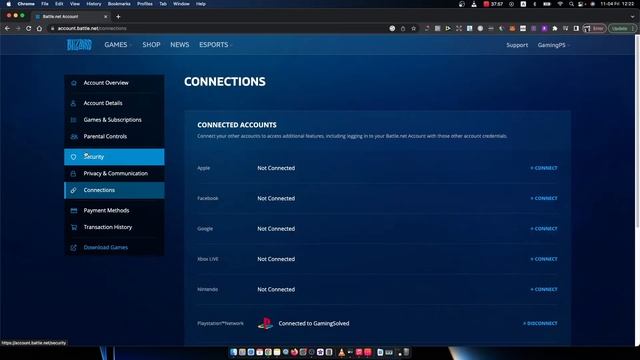This screenshot has width=640, height=360.
Task: Connect the Nintendo account
Action: click(x=544, y=289)
